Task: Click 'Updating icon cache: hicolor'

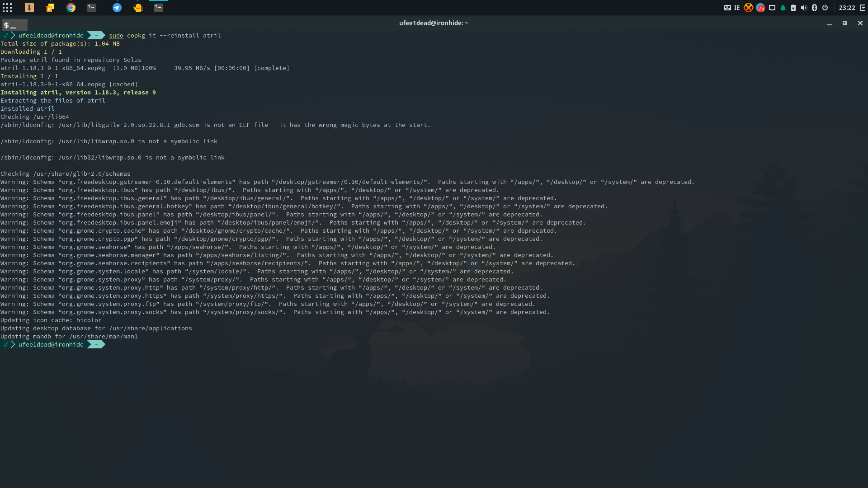Action: (51, 320)
